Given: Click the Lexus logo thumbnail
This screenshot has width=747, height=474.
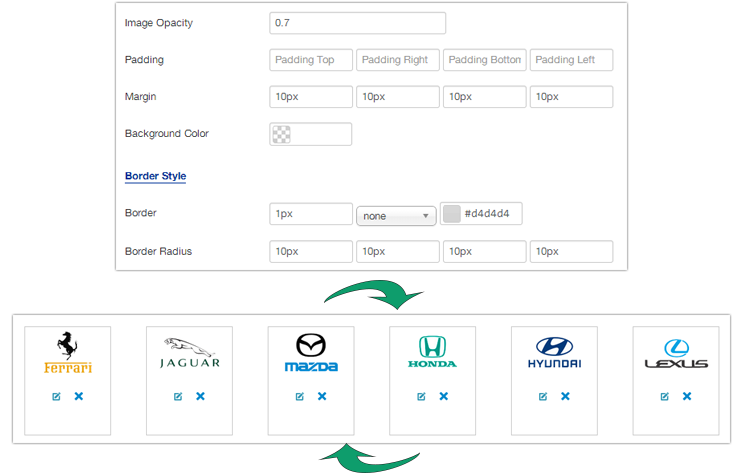Looking at the screenshot, I should click(x=676, y=354).
